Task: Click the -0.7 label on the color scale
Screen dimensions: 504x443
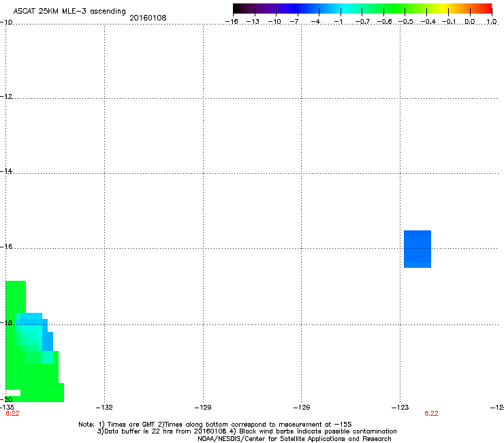Action: coord(362,22)
